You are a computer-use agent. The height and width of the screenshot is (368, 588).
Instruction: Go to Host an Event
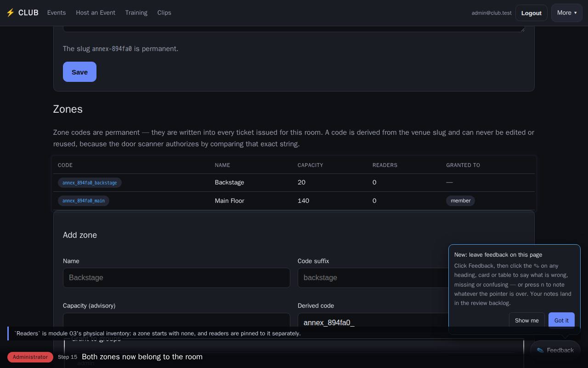coord(96,13)
